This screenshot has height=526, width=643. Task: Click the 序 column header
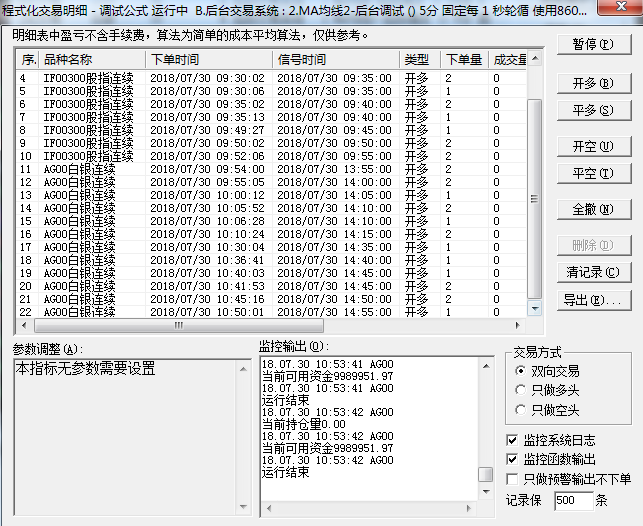(x=28, y=60)
